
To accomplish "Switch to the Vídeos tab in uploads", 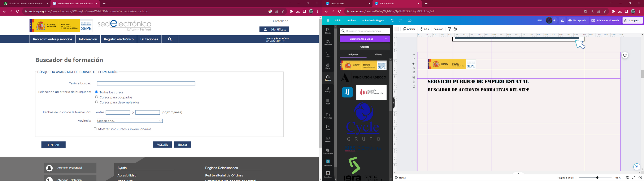I will (378, 54).
